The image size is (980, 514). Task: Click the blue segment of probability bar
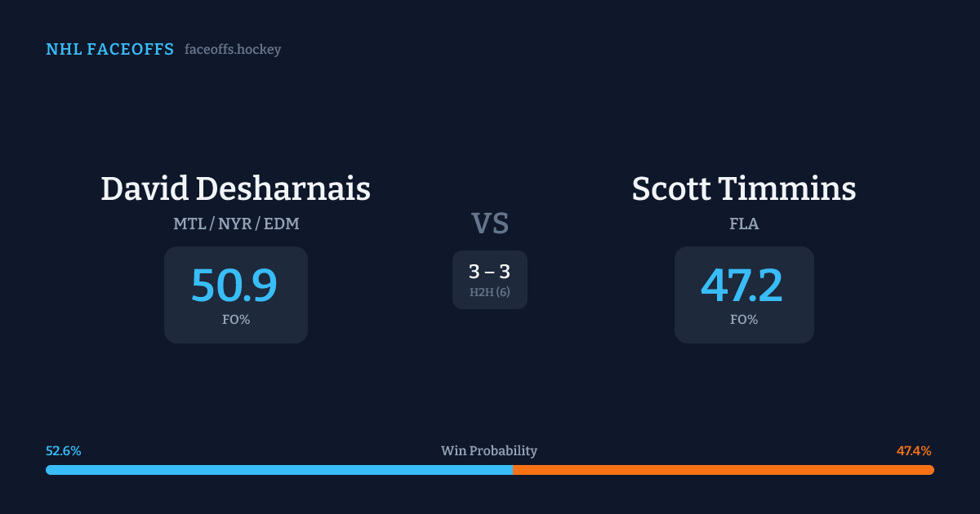point(278,470)
